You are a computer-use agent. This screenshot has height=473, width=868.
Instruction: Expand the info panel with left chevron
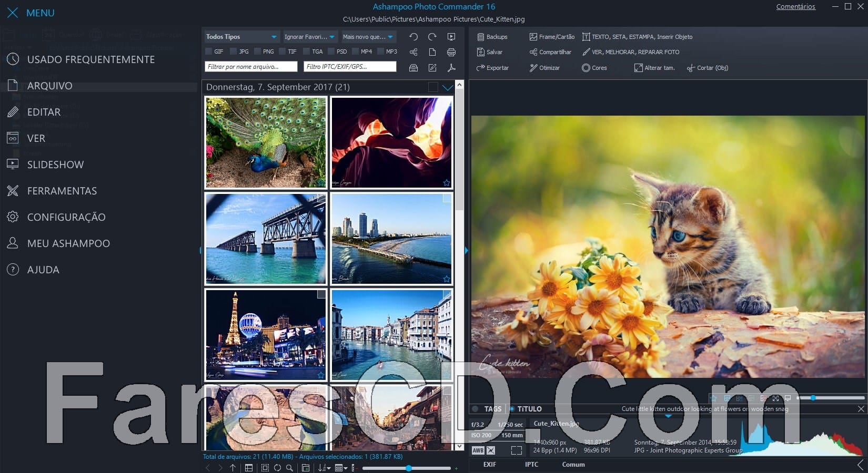pos(861,465)
